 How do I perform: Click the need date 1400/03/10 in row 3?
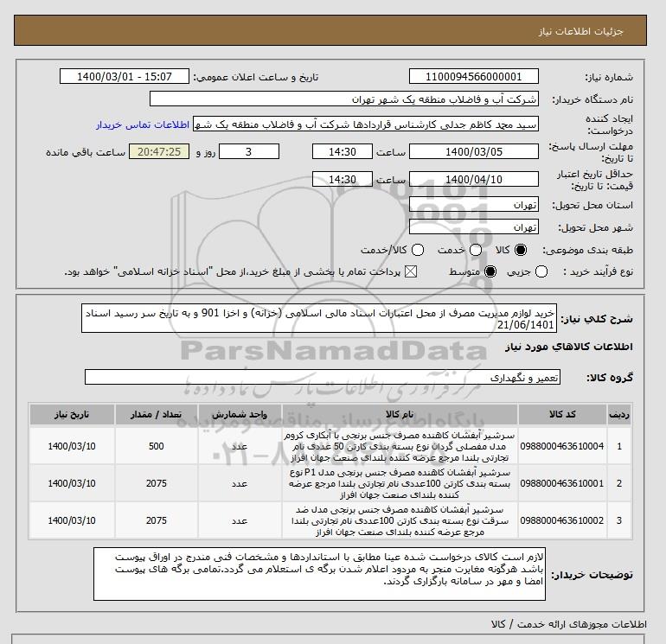click(72, 520)
